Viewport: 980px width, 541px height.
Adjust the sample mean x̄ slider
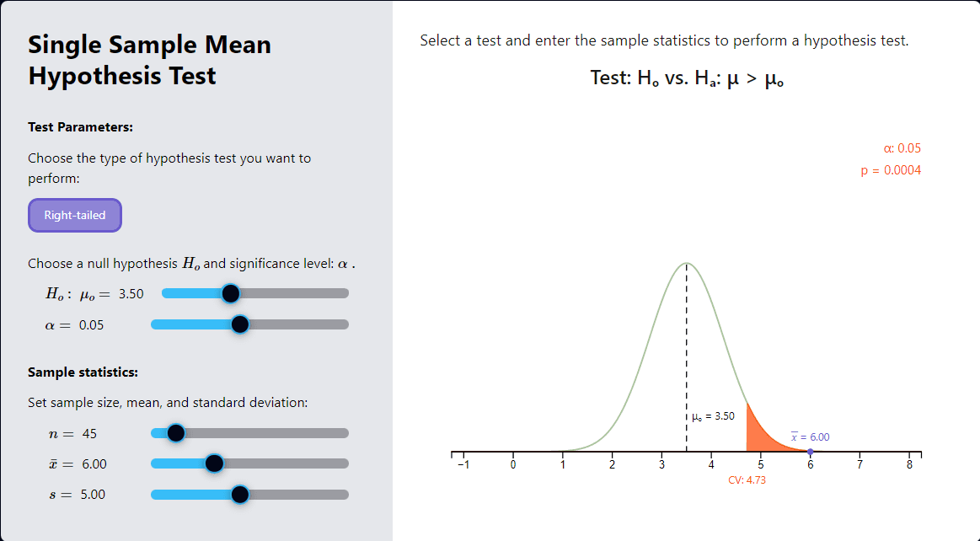click(x=214, y=463)
